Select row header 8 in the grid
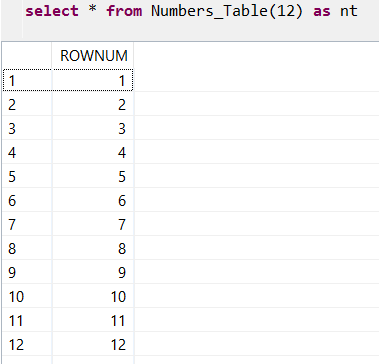The width and height of the screenshot is (379, 364). tap(27, 248)
